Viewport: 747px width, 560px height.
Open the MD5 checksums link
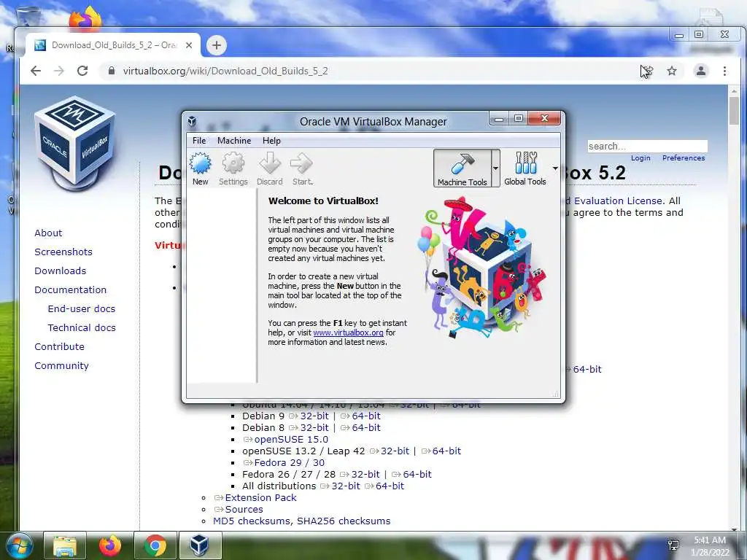(x=251, y=521)
